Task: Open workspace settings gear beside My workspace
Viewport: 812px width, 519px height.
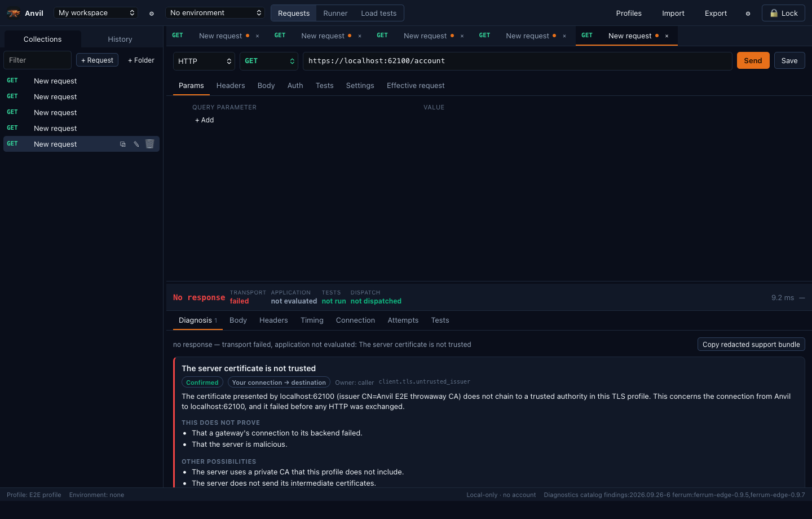Action: click(151, 14)
